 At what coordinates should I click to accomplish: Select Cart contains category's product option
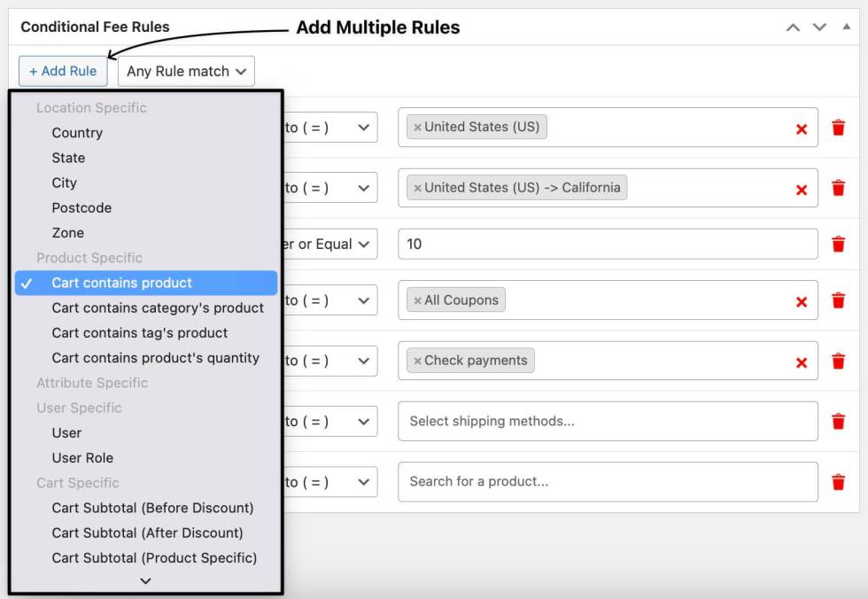coord(158,307)
